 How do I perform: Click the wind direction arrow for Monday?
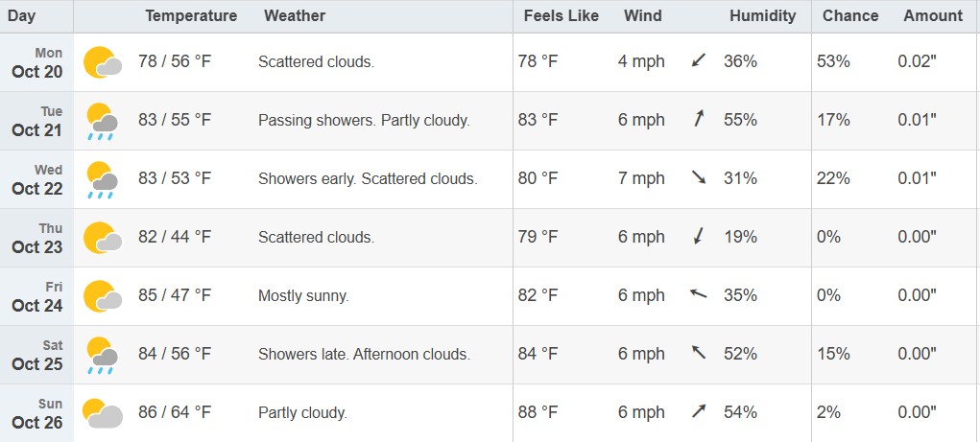coord(699,61)
